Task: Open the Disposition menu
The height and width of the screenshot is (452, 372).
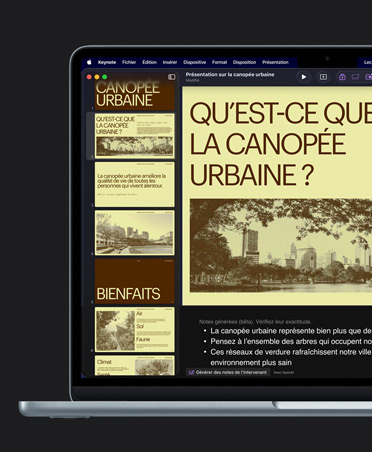Action: coord(244,62)
